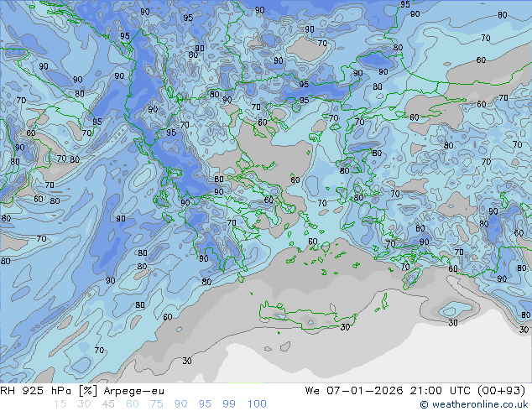This screenshot has height=411, width=532.
Task: Click legend value 60 below the map
Action: [x=133, y=404]
